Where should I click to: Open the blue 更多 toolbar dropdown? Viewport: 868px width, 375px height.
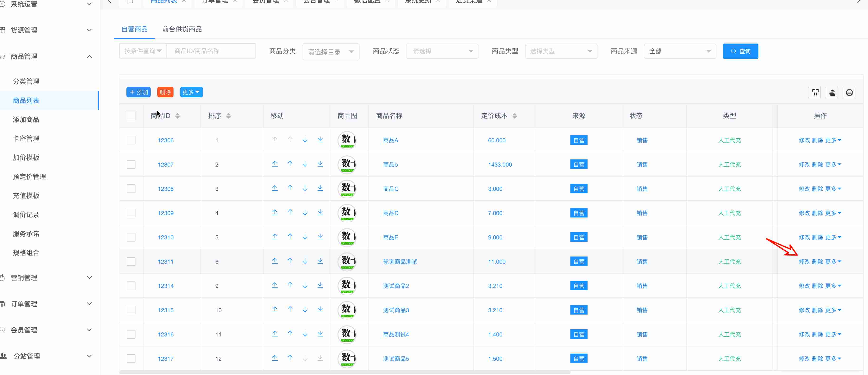point(191,92)
